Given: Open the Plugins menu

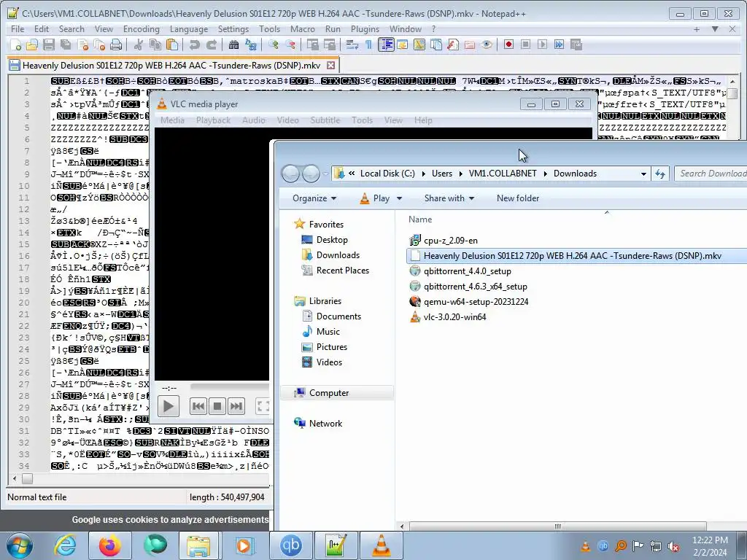Looking at the screenshot, I should pos(365,29).
